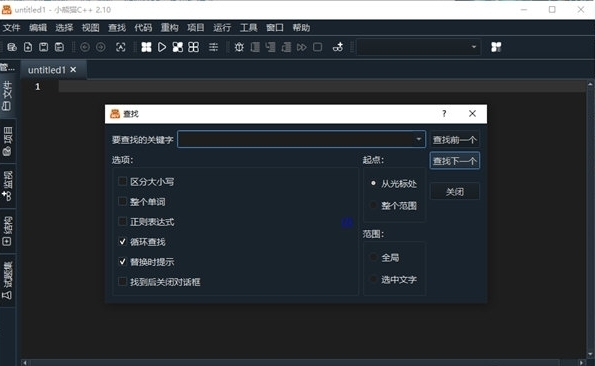Open the 文件 sidebar panel
The image size is (595, 366).
click(x=7, y=96)
